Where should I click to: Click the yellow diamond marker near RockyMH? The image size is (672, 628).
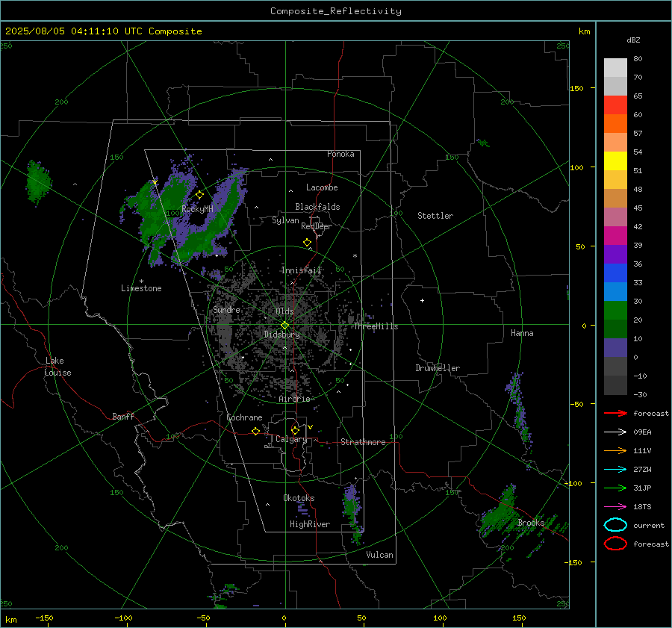pos(199,195)
